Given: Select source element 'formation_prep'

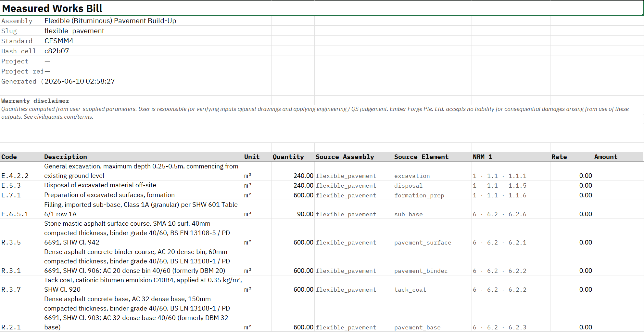Looking at the screenshot, I should coord(432,195).
